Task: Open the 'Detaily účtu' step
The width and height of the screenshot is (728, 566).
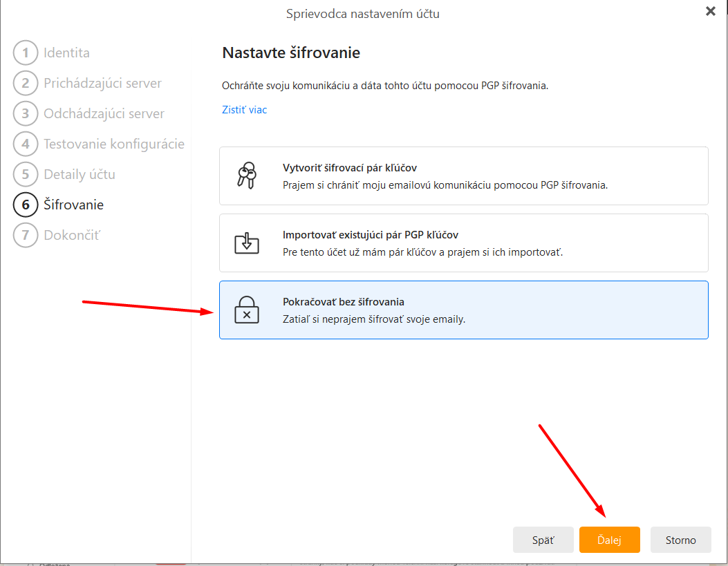Action: (80, 175)
